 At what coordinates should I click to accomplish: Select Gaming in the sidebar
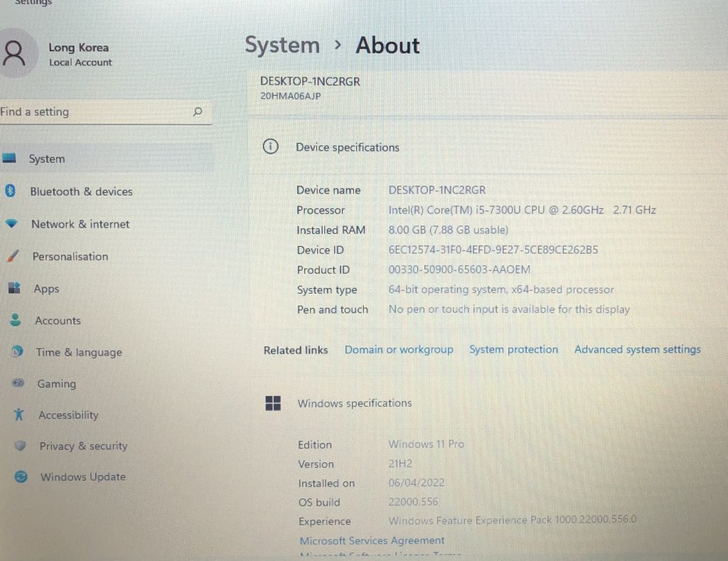click(x=57, y=383)
